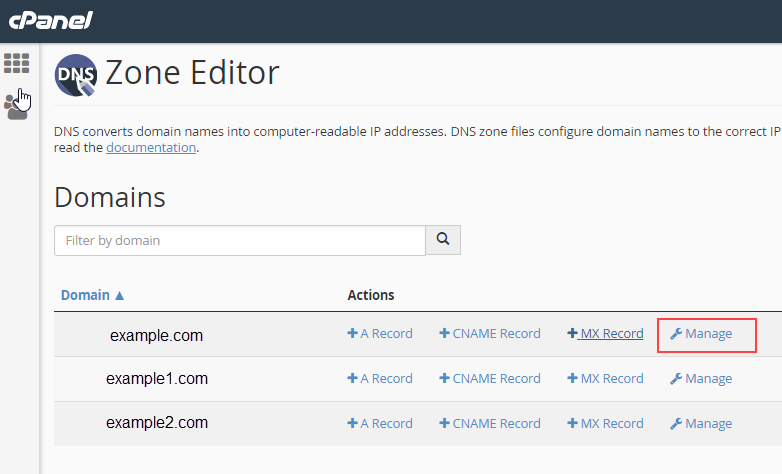The height and width of the screenshot is (474, 782).
Task: Add an MX Record for example1.com
Action: pos(605,379)
